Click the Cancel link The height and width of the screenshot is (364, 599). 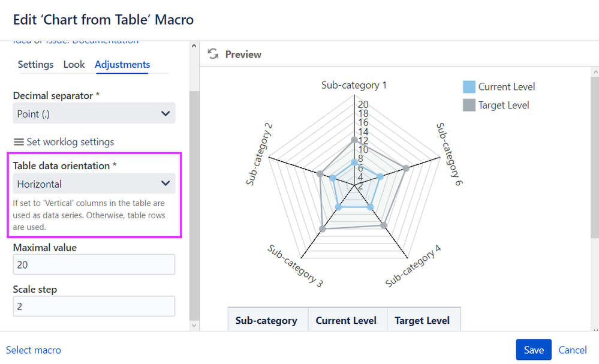pos(572,350)
